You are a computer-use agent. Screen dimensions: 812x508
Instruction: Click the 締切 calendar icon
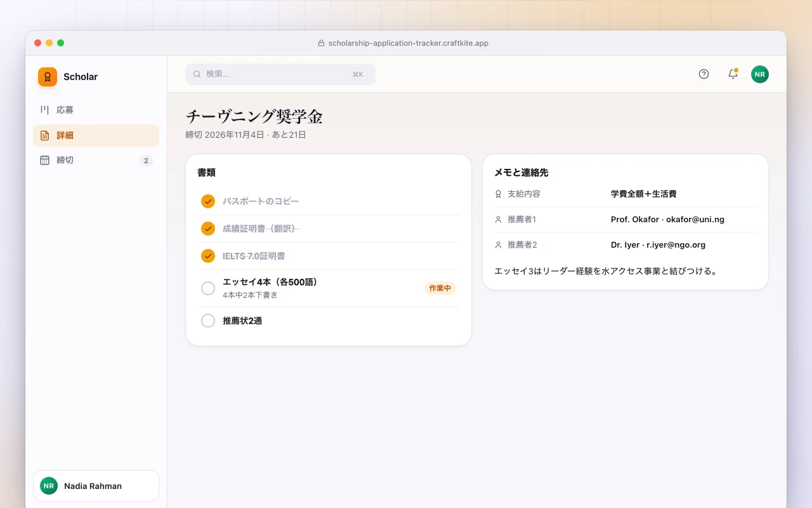44,160
